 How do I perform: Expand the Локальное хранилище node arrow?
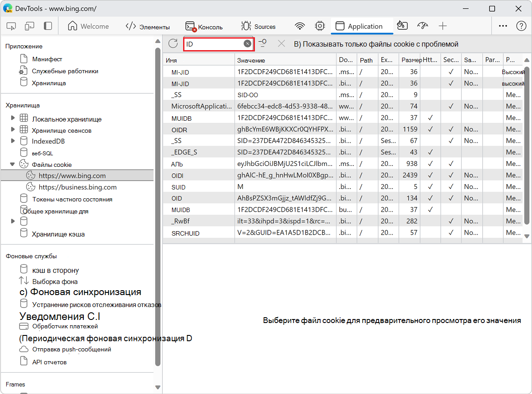(x=13, y=118)
